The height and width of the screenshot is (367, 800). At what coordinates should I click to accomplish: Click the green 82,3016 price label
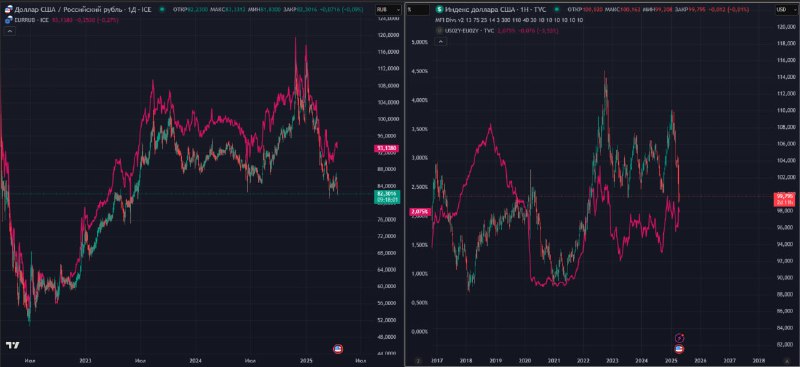pyautogui.click(x=386, y=197)
